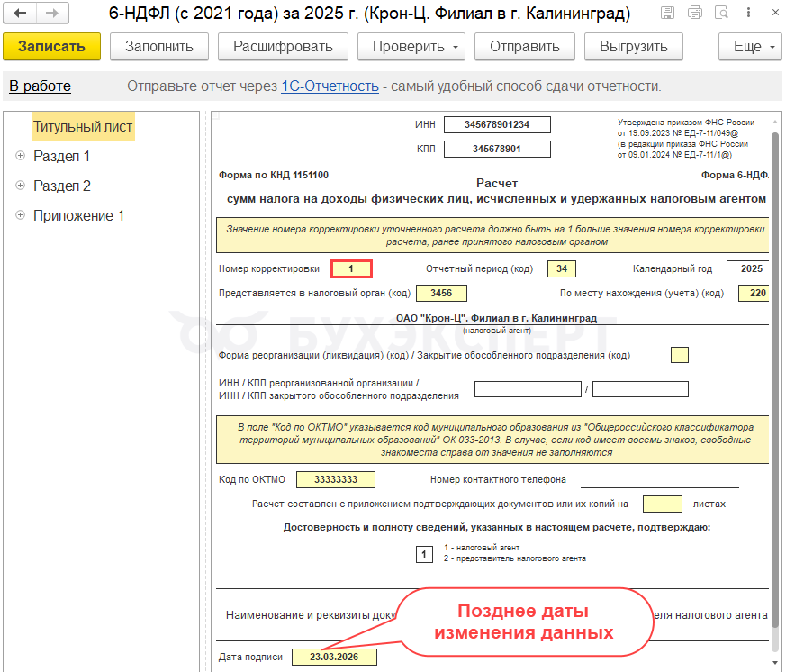Viewport: 786px width, 672px height.
Task: Select Раздел 1 in the tree
Action: (61, 157)
